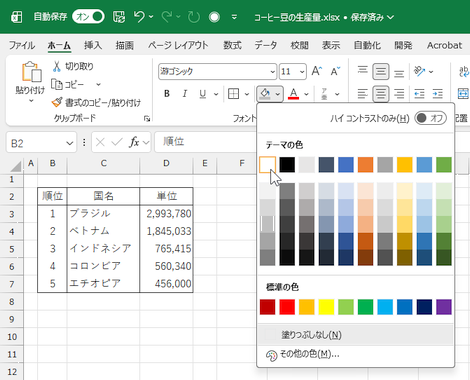Screen dimensions: 470x380
Task: Select the white theme color swatch
Action: pos(268,165)
